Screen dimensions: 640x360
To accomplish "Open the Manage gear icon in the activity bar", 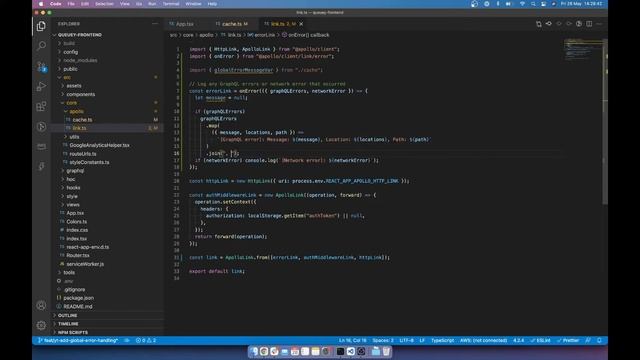I will tap(41, 325).
